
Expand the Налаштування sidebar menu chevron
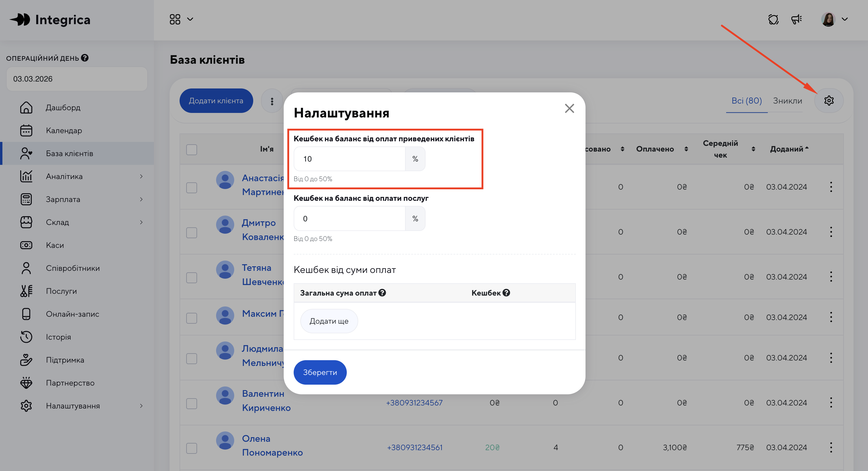(141, 405)
